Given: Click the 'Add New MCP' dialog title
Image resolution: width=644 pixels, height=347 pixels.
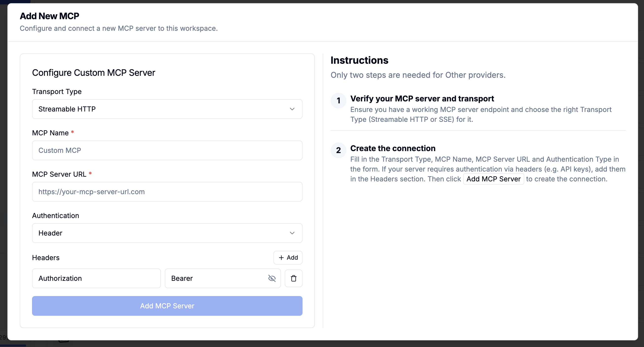Looking at the screenshot, I should coord(50,16).
